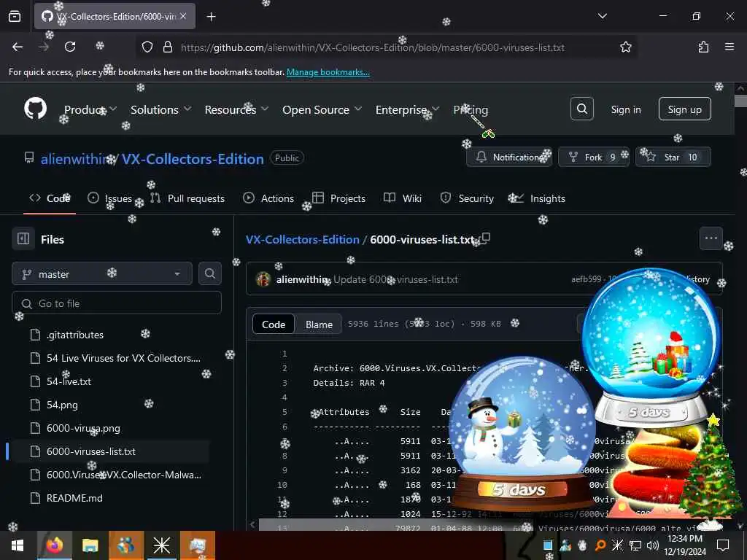
Task: Switch to the Code tab
Action: [x=50, y=198]
